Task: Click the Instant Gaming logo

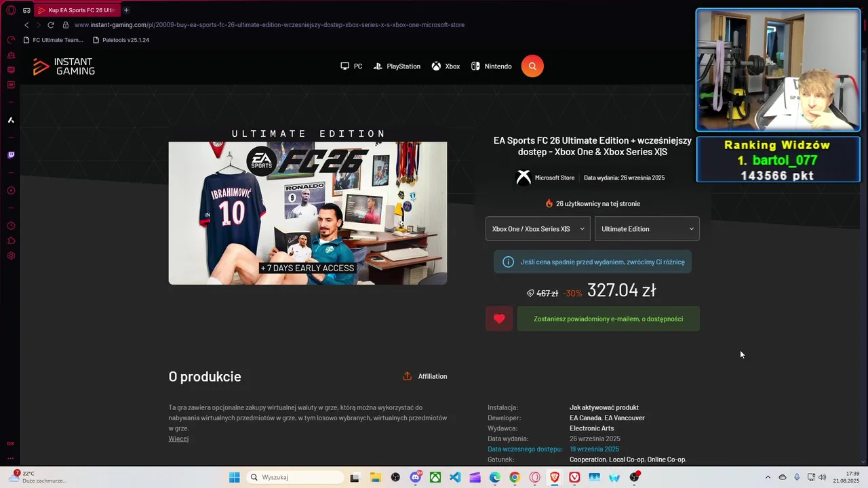Action: pyautogui.click(x=64, y=66)
